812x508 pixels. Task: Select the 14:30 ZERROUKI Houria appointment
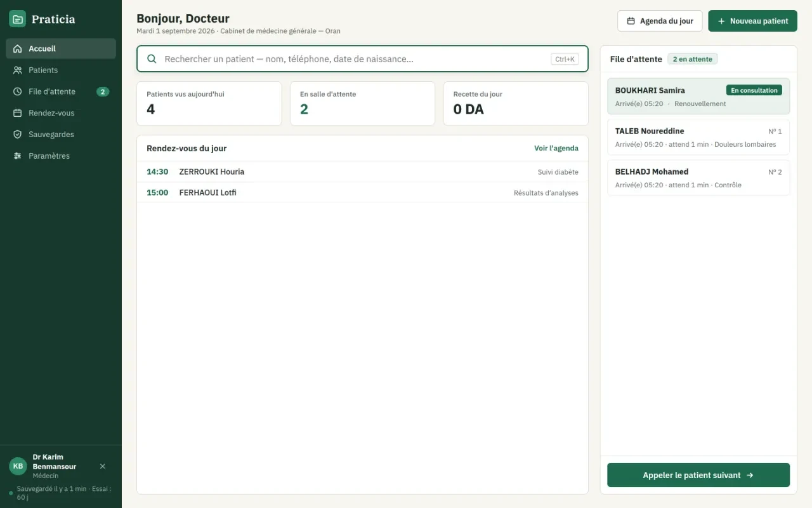click(362, 172)
